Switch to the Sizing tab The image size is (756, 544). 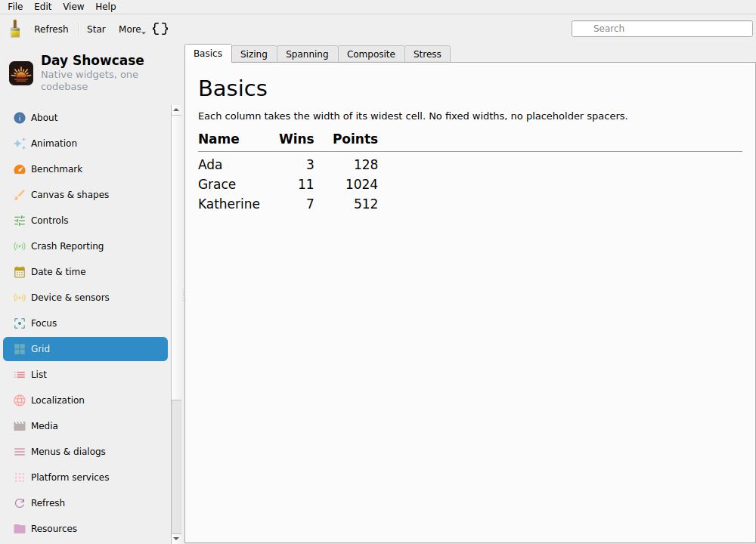coord(253,54)
